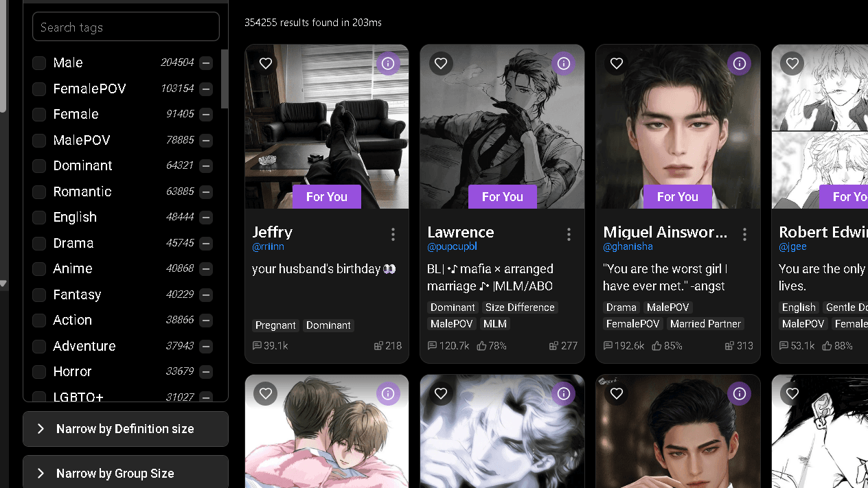This screenshot has width=868, height=488.
Task: Open the Jeffry character title
Action: pyautogui.click(x=272, y=232)
